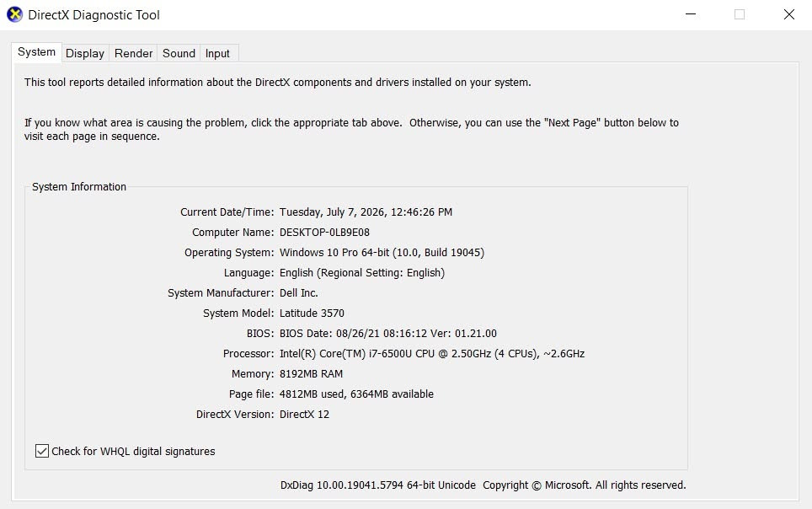Switch to the Display tab

pyautogui.click(x=85, y=53)
